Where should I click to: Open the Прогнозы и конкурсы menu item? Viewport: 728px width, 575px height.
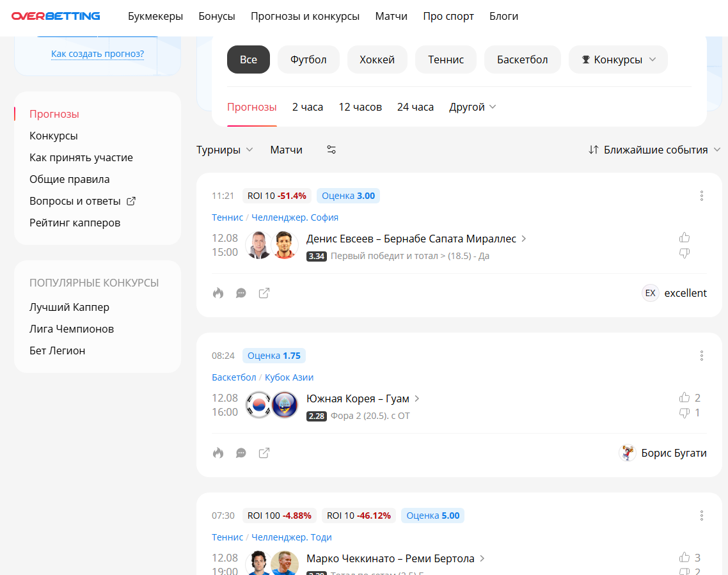pos(305,16)
